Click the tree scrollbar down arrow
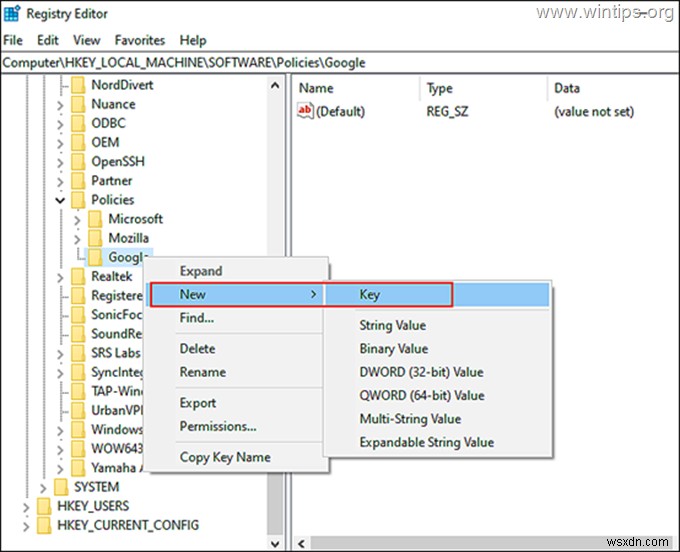This screenshot has height=552, width=680. click(x=275, y=543)
